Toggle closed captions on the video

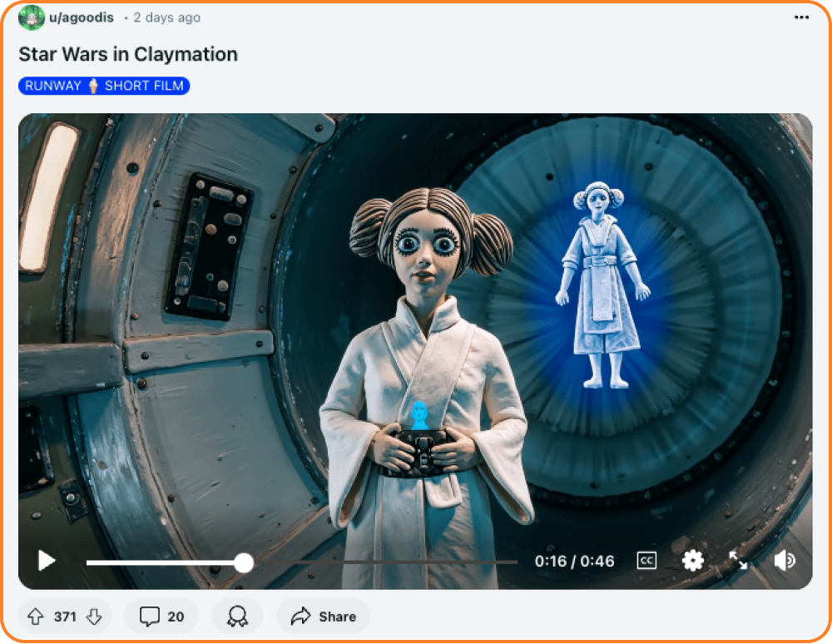pos(646,561)
